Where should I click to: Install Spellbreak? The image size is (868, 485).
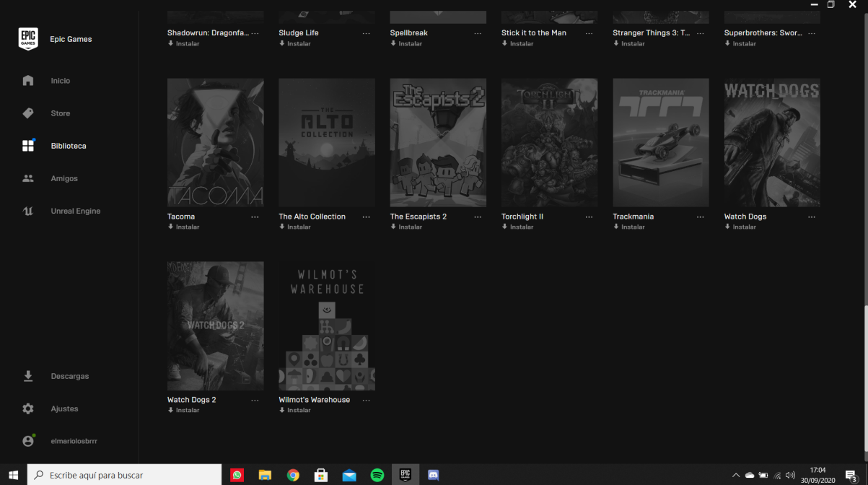[x=406, y=43]
